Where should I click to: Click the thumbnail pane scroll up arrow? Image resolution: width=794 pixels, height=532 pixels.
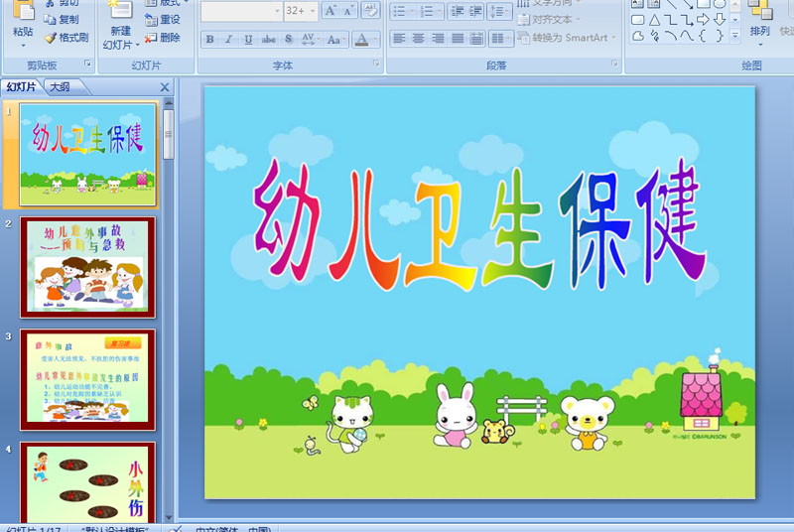tap(169, 103)
